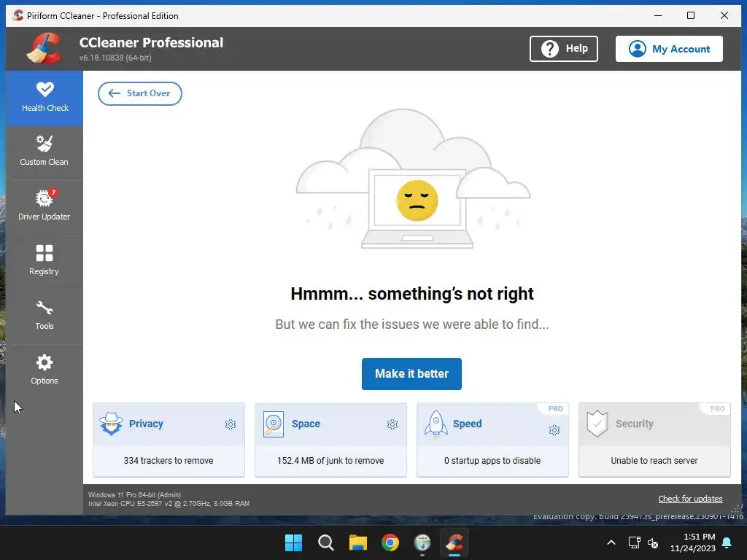Open My Account
The image size is (747, 560).
pos(669,49)
